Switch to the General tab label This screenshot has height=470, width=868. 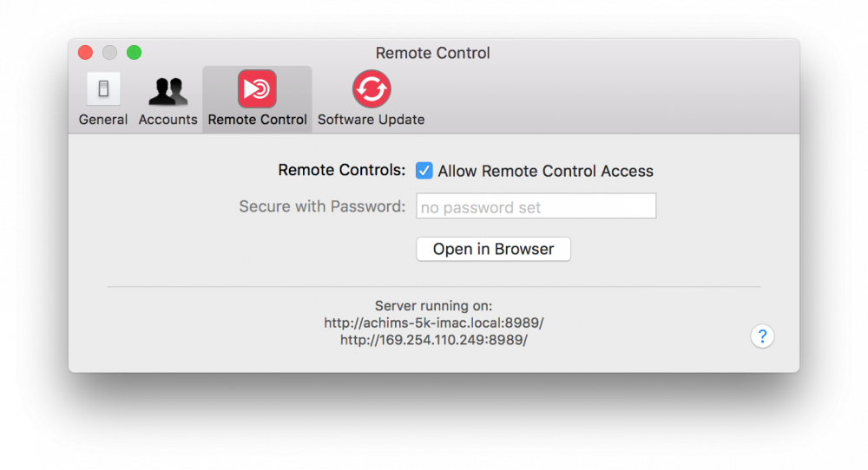click(x=103, y=120)
